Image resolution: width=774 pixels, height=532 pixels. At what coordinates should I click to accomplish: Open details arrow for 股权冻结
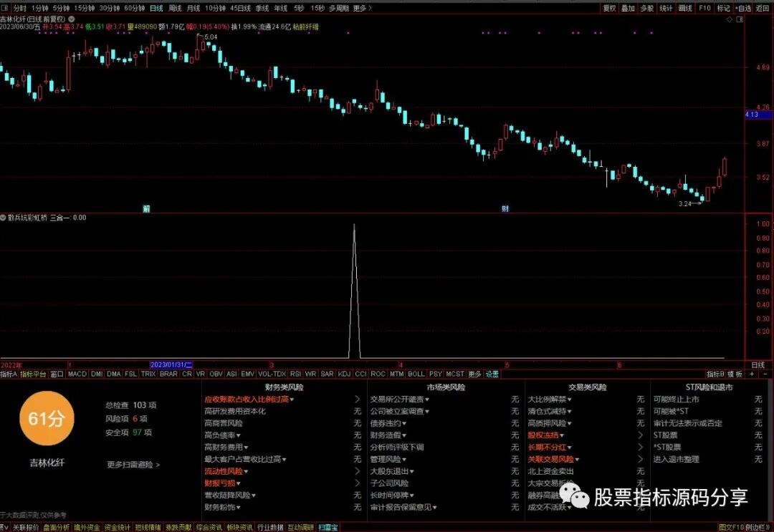click(x=640, y=435)
